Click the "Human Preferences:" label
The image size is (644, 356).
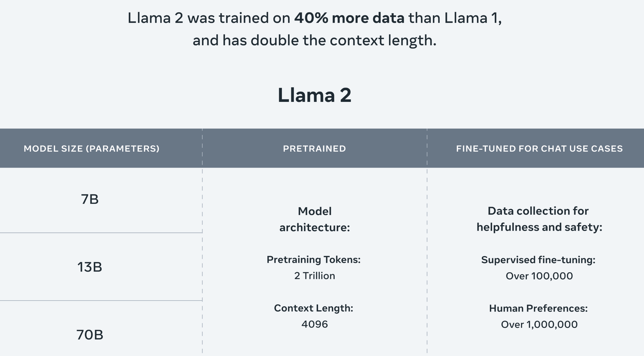click(x=538, y=308)
